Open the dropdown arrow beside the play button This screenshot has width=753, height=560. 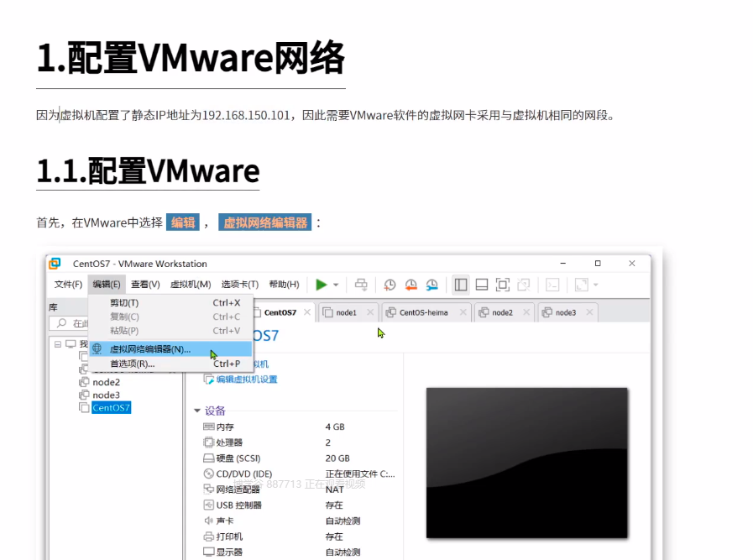(x=336, y=285)
